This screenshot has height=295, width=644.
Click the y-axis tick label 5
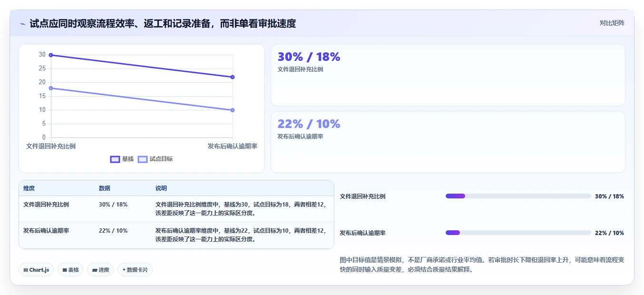tap(44, 124)
